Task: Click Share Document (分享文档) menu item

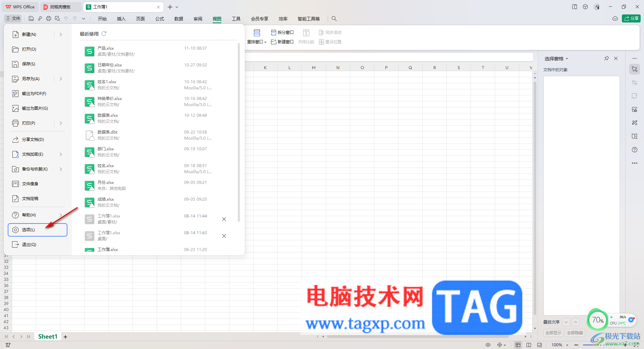Action: click(38, 140)
